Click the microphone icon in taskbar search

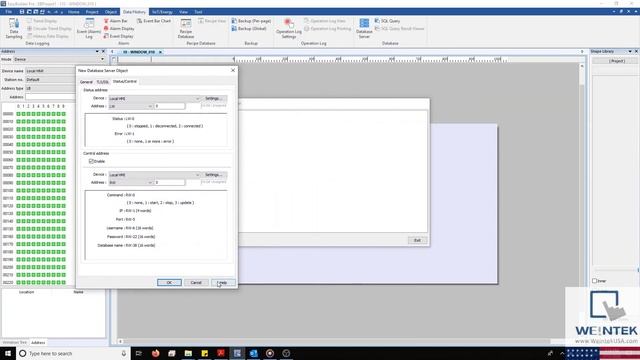(x=124, y=353)
